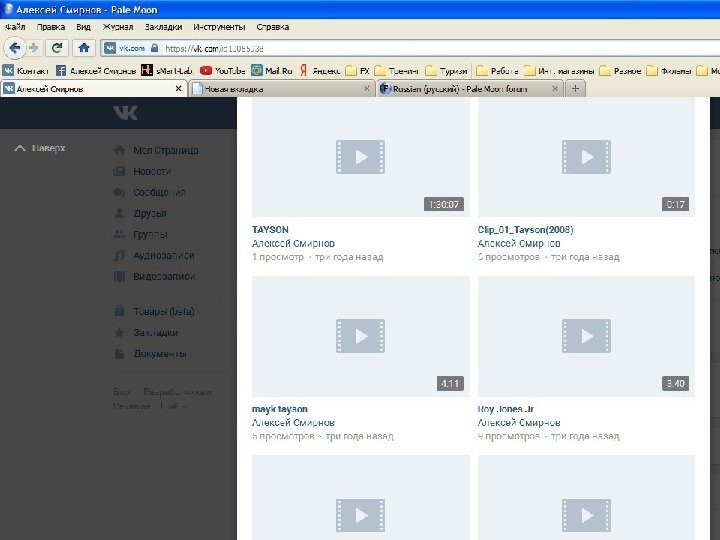The height and width of the screenshot is (540, 720).
Task: Play the mayk tayson video thumbnail
Action: pos(361,336)
